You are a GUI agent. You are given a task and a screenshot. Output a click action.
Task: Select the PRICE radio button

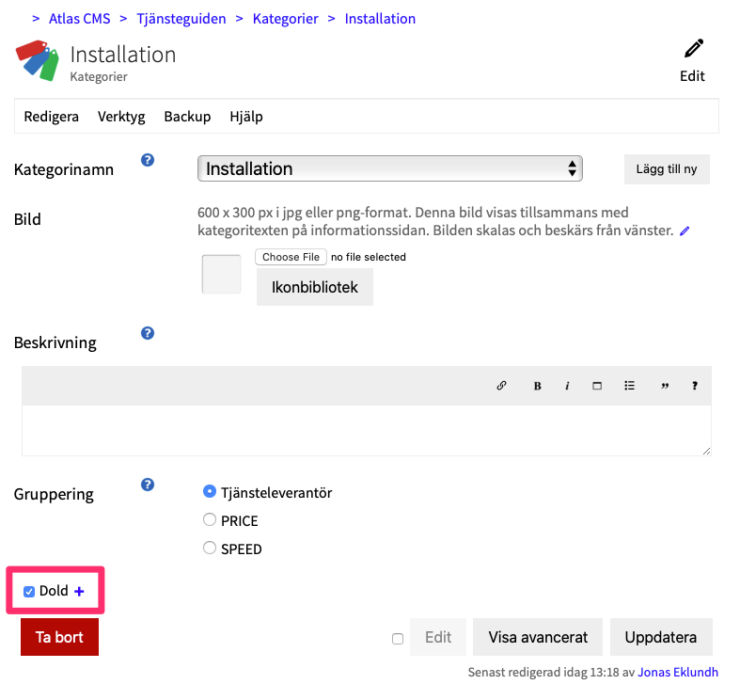(x=210, y=519)
